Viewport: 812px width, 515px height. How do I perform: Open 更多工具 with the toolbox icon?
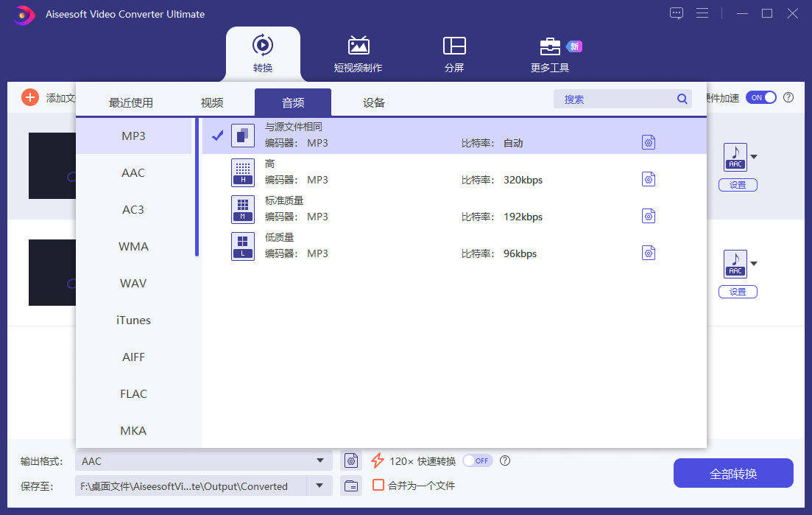pos(549,46)
